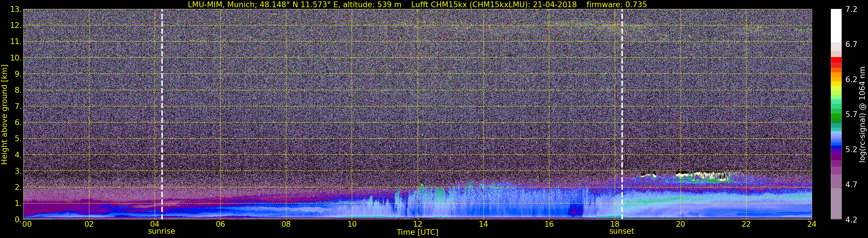Click the height axis tick "3."
This screenshot has height=238, width=868.
point(18,171)
